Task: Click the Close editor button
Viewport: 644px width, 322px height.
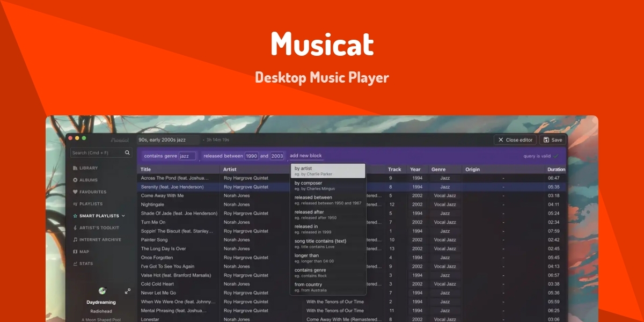Action: tap(515, 140)
